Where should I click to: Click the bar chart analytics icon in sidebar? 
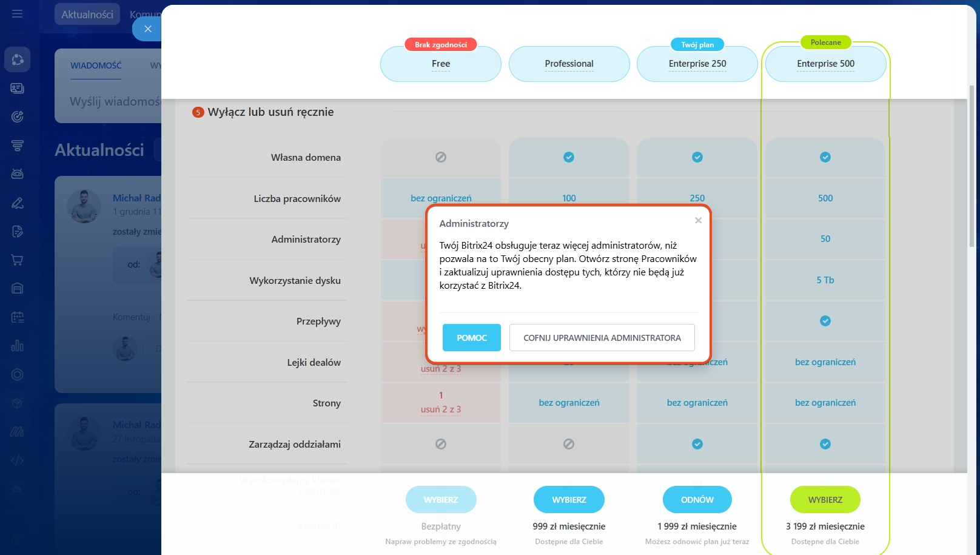tap(17, 346)
